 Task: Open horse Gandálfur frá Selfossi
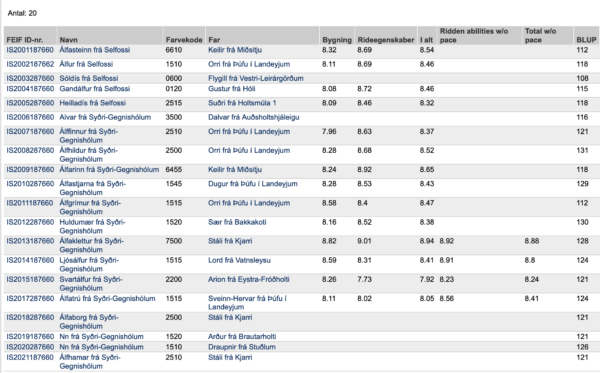(x=95, y=89)
